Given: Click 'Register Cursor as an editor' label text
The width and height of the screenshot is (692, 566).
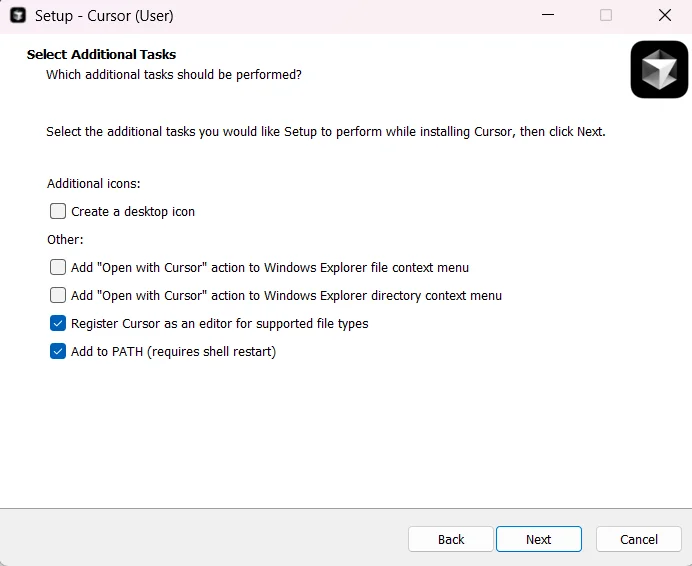Looking at the screenshot, I should coord(220,324).
